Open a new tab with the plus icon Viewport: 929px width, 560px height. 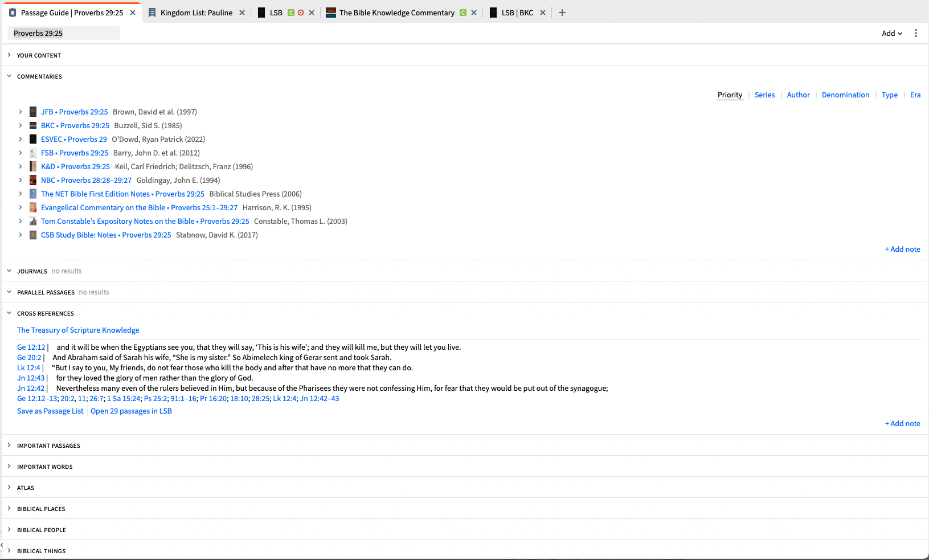pyautogui.click(x=562, y=12)
